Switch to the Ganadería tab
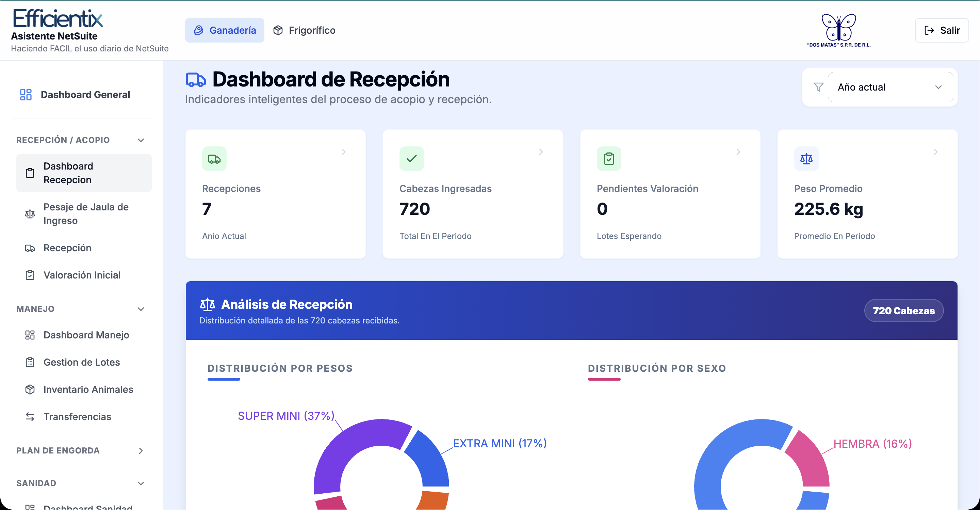 point(225,30)
